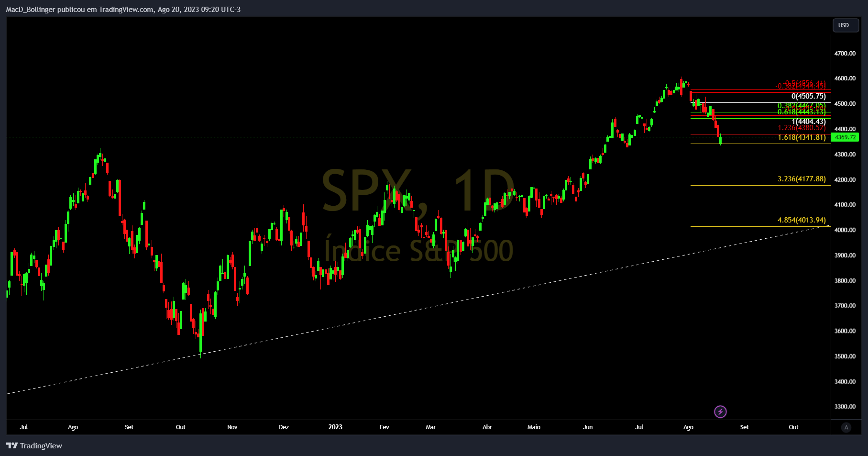Click the Nov label on the time axis
Screen dimensions: 868x456
232,427
